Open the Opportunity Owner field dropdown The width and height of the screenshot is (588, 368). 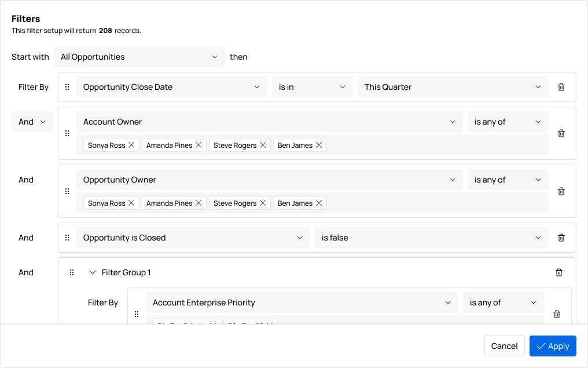[x=269, y=180]
